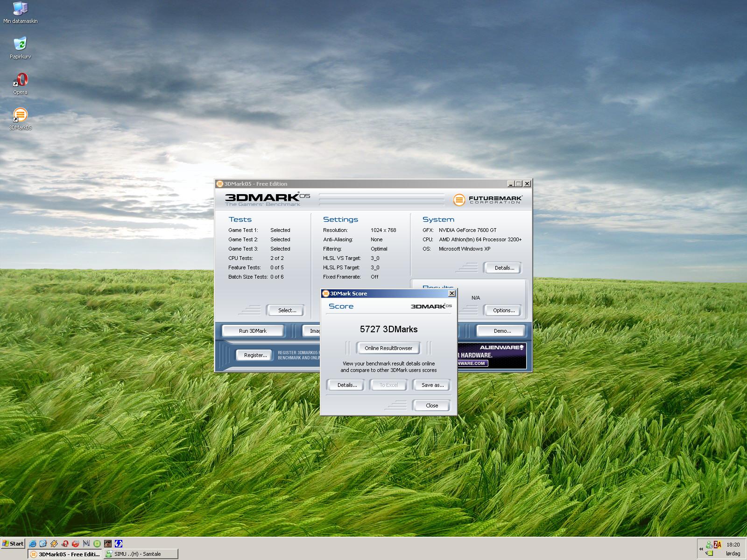
Task: Switch to SIMU Samtale taskbar window
Action: tap(141, 554)
